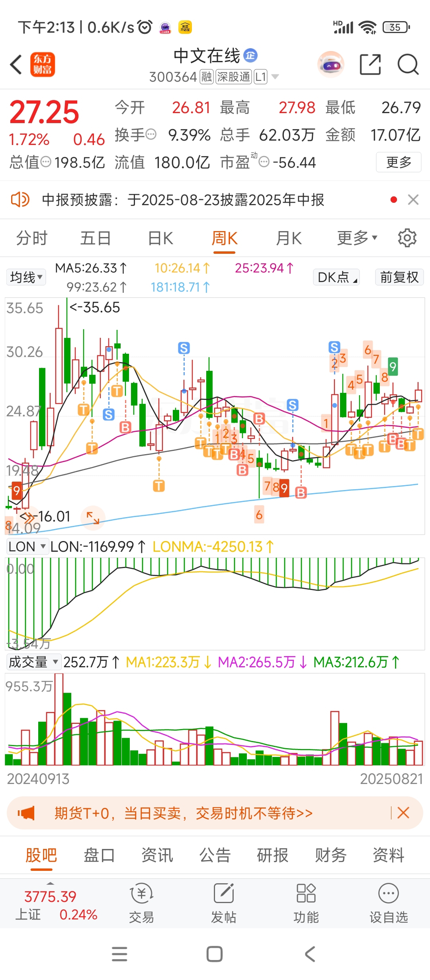The height and width of the screenshot is (980, 430).
Task: Open the LON indicator dropdown
Action: [x=27, y=547]
